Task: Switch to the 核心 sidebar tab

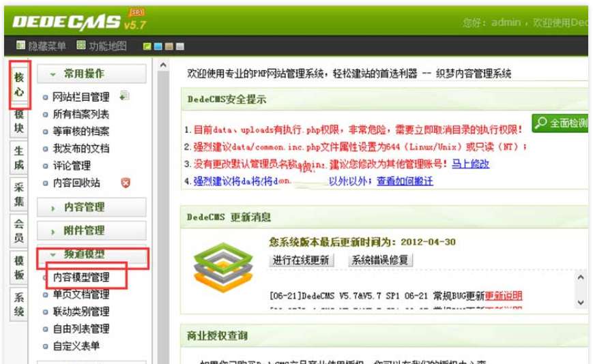Action: point(19,85)
